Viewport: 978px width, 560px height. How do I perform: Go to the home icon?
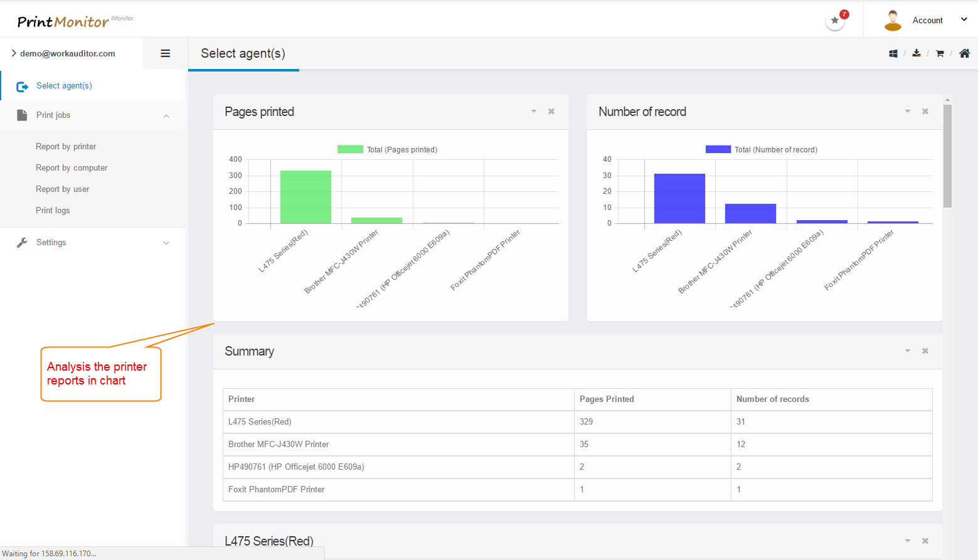(964, 53)
